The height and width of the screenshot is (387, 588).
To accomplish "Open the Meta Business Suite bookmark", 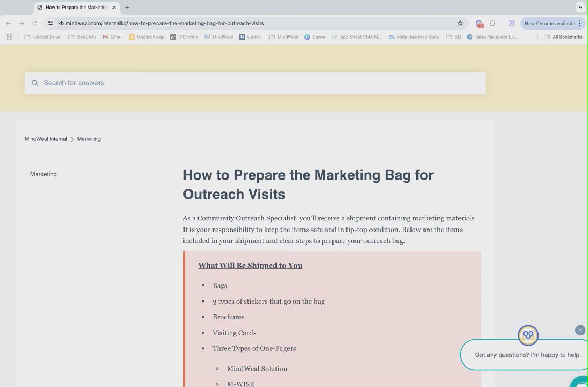I will (414, 37).
